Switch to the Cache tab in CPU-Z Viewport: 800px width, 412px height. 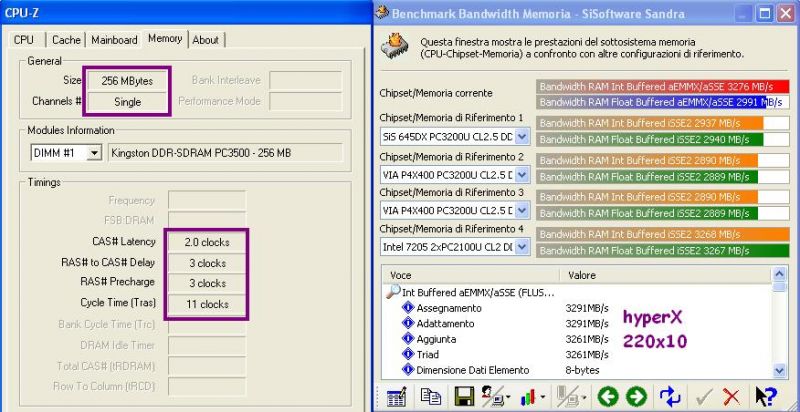tap(66, 40)
